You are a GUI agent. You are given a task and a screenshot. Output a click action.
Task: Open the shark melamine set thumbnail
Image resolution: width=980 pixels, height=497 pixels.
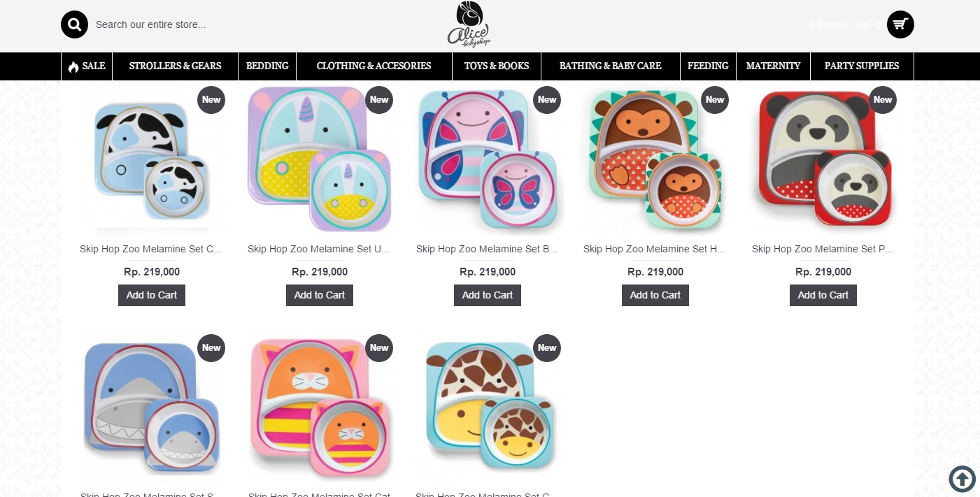click(x=152, y=408)
